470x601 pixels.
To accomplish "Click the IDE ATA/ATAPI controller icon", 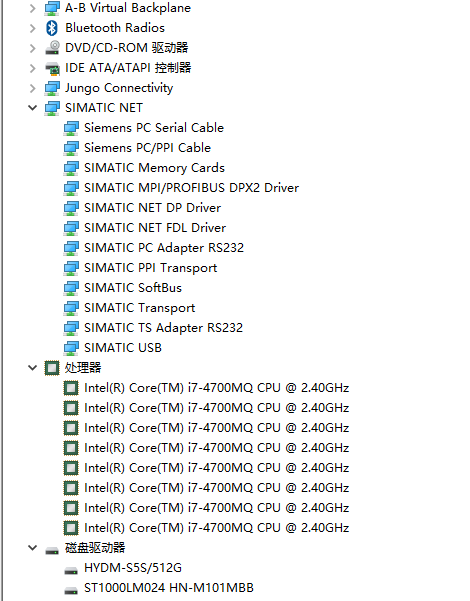I will click(x=52, y=68).
